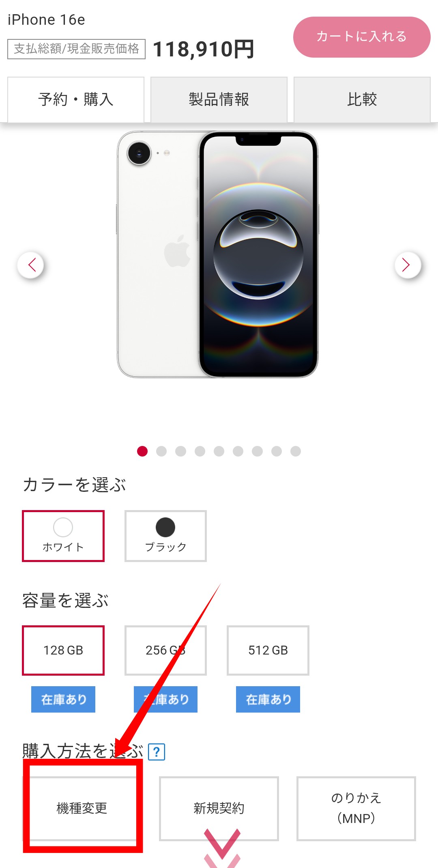Tap the iPhone 16e product image
The image size is (438, 868).
[218, 254]
